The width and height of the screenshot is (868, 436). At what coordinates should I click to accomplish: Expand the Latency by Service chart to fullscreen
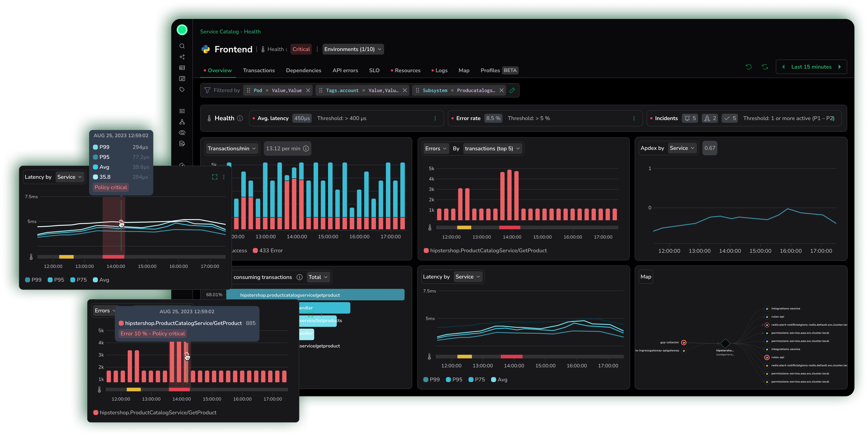tap(215, 177)
